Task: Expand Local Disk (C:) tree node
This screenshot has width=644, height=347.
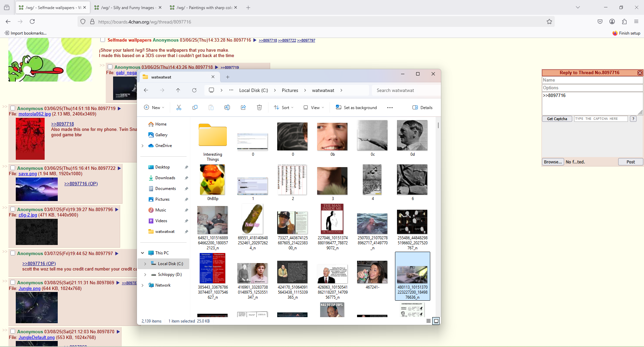Action: pos(145,264)
